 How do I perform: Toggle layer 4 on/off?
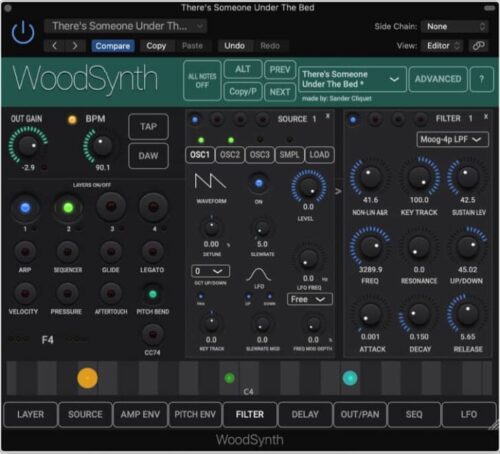153,207
